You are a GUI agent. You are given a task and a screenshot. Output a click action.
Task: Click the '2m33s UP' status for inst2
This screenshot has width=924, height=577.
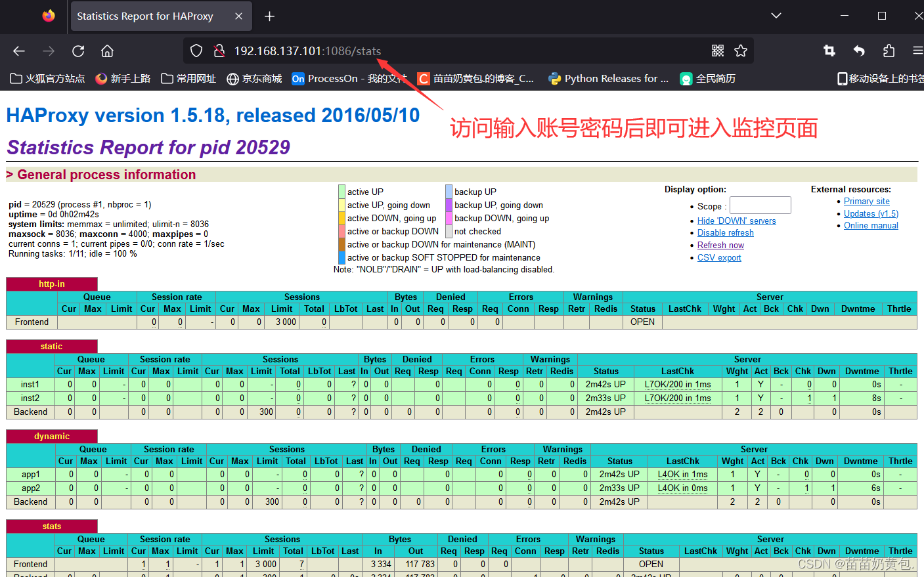click(x=605, y=398)
